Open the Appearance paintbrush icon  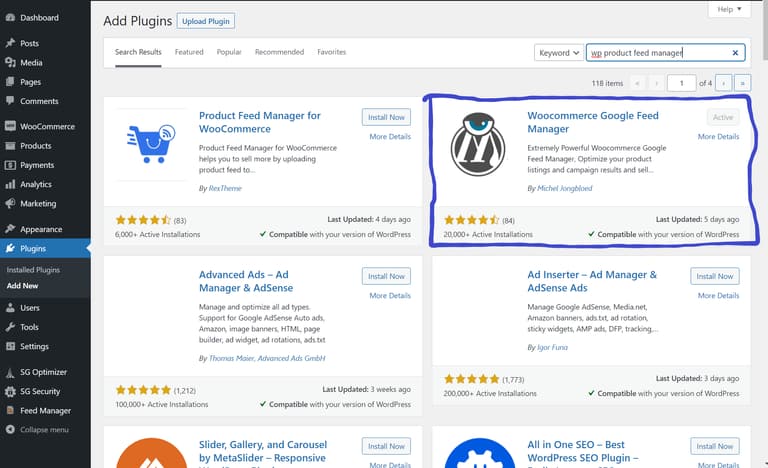[10, 229]
